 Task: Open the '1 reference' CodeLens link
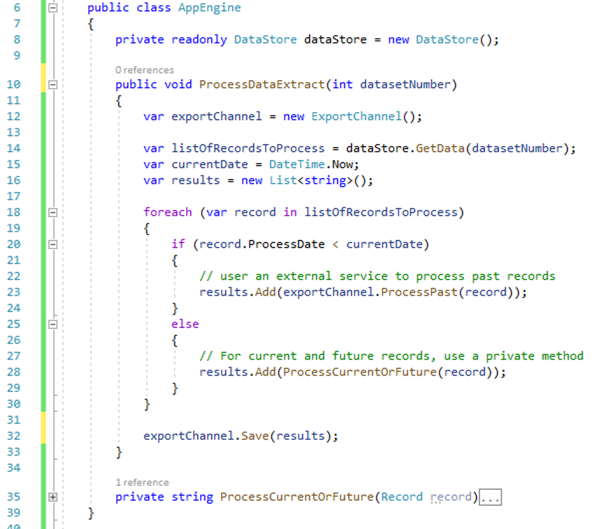[142, 483]
